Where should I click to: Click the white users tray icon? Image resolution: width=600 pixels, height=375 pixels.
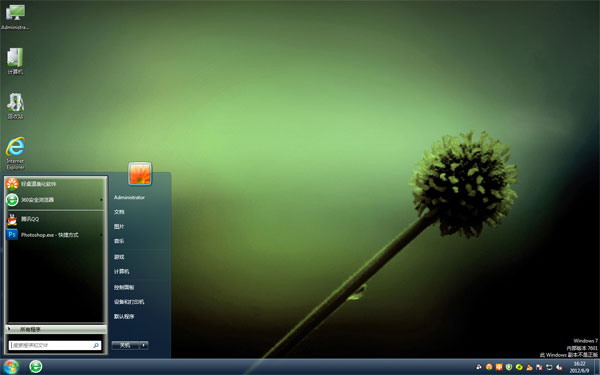tap(479, 367)
